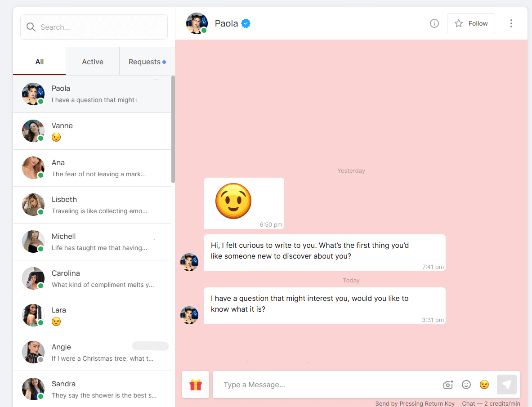
Task: Open the three-dot more options menu
Action: (x=511, y=23)
